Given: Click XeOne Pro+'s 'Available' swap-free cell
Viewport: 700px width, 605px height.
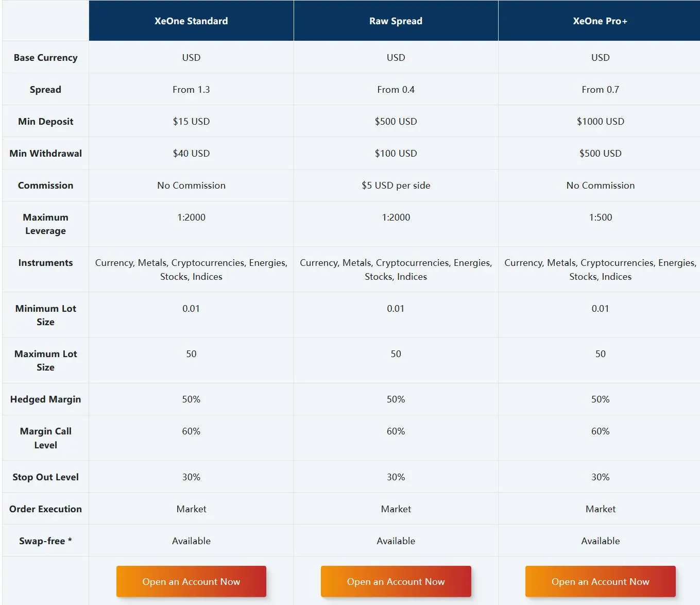Looking at the screenshot, I should click(x=600, y=541).
